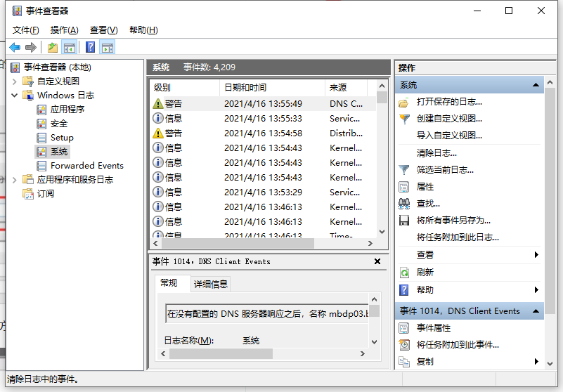Click the filter funnel icon for 筛选当前日志
Image resolution: width=563 pixels, height=392 pixels.
(x=404, y=170)
